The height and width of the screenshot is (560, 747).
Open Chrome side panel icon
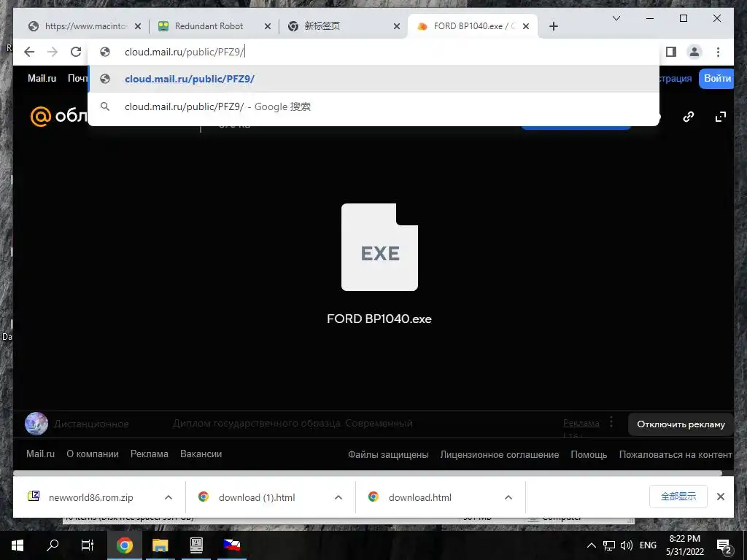(671, 52)
